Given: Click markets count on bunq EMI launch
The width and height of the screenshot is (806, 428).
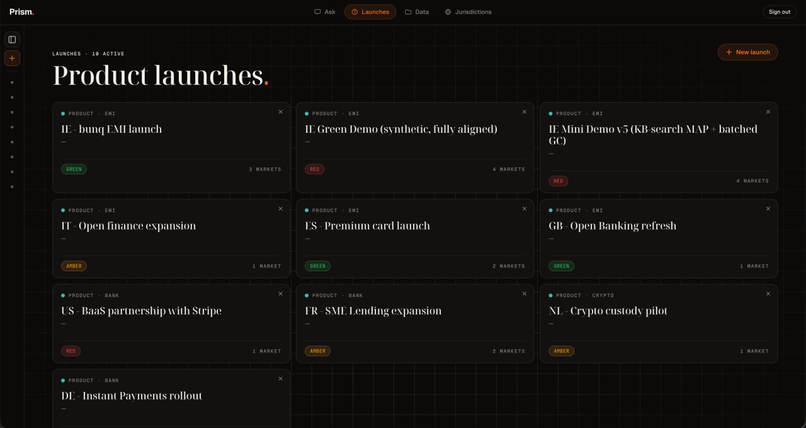Looking at the screenshot, I should tap(265, 169).
